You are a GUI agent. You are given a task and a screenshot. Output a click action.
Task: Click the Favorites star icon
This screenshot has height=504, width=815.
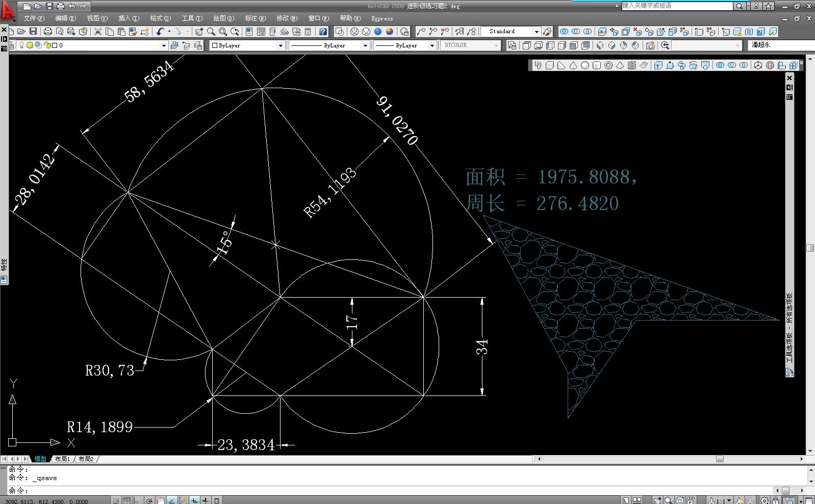click(x=769, y=6)
